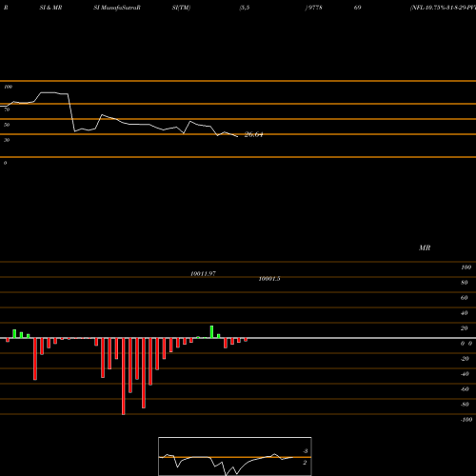Click the 60 label on MR axis
Viewport: 476px width, 476px height.
465,298
